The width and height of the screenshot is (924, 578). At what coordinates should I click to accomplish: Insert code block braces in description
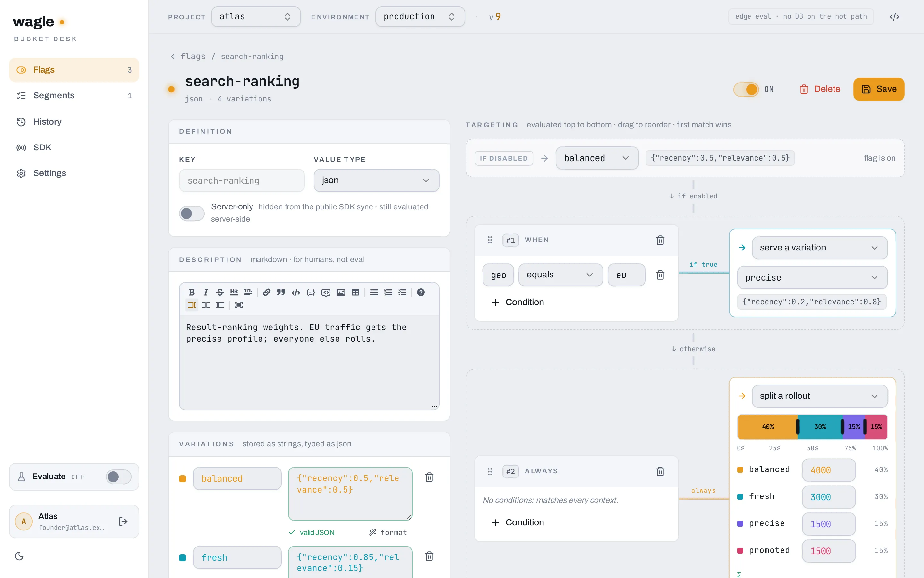(311, 293)
